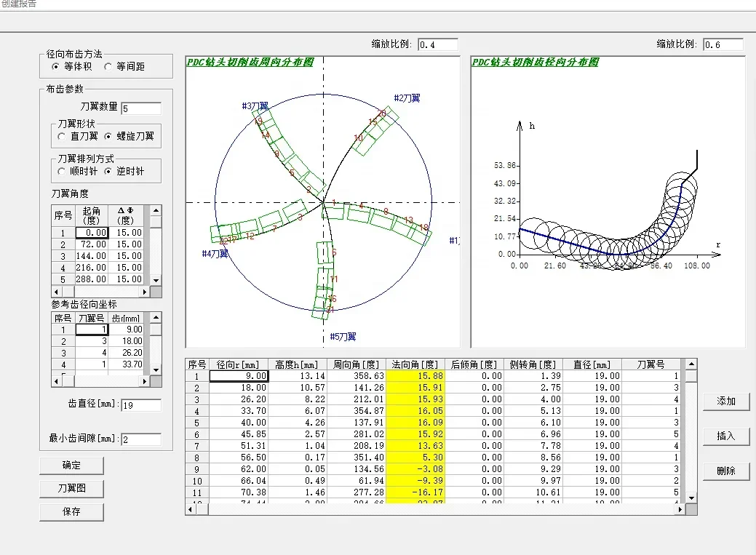Select 顺时针 blade arrangement

(62, 171)
